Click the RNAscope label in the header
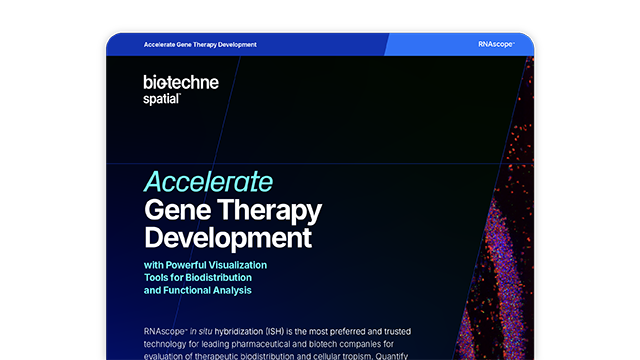The height and width of the screenshot is (360, 640). (x=496, y=44)
